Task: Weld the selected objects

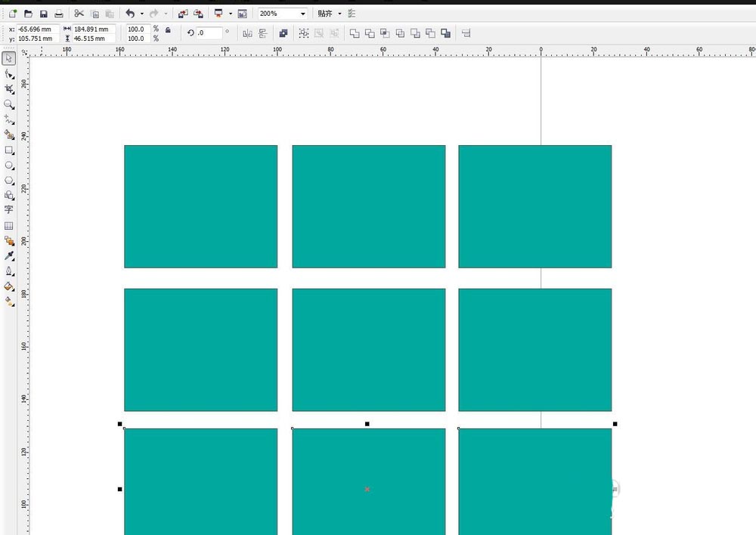Action: pyautogui.click(x=355, y=33)
